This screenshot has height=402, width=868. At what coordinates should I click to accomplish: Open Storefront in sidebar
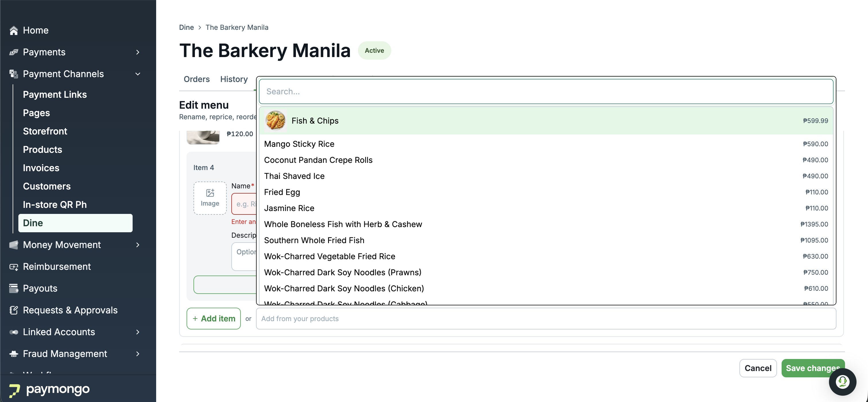click(x=45, y=131)
